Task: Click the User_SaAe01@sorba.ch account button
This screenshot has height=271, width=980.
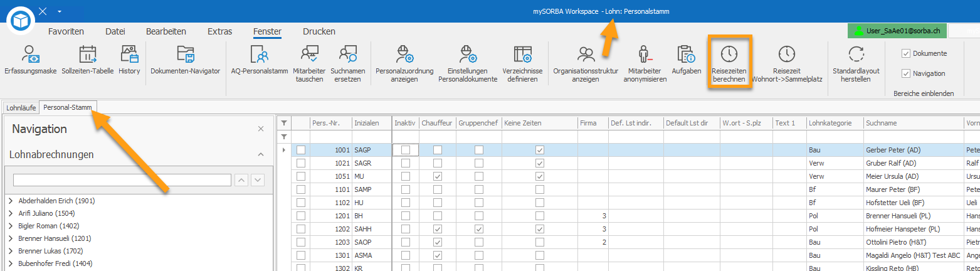Action: (896, 31)
